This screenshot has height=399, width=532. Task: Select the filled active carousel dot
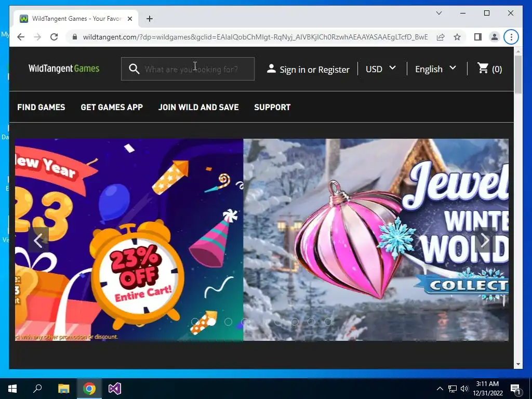point(211,322)
